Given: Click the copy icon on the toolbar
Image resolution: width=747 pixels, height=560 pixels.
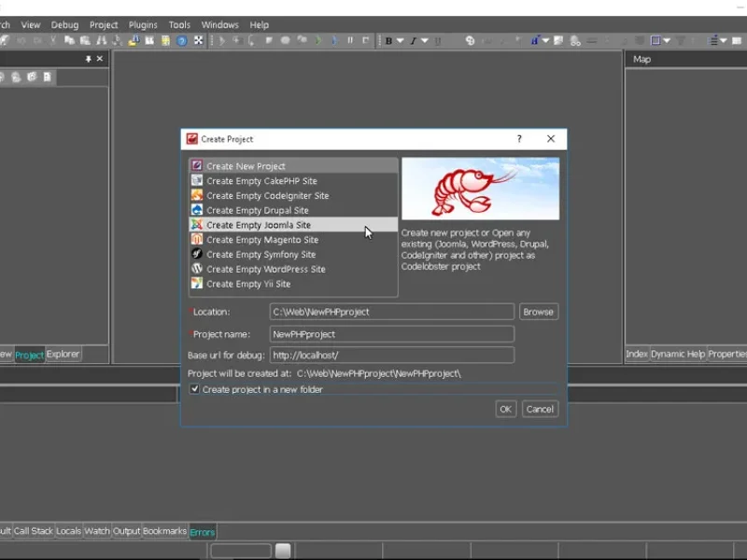Looking at the screenshot, I should click(70, 40).
